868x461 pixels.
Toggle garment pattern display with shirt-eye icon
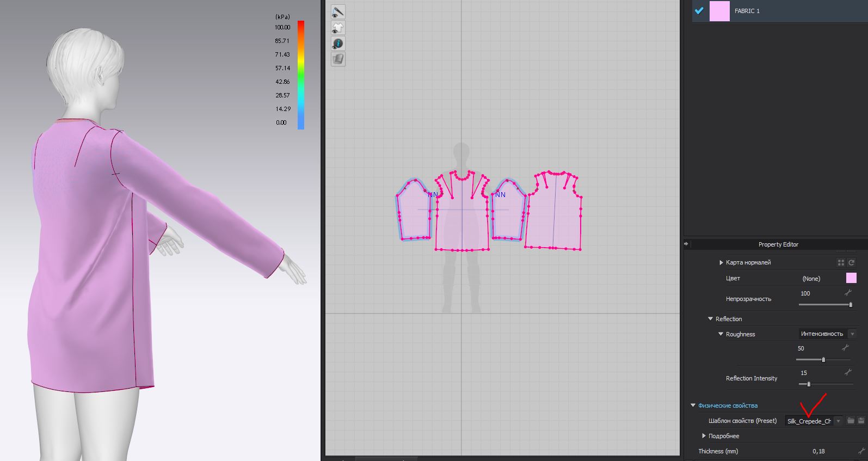click(x=338, y=28)
